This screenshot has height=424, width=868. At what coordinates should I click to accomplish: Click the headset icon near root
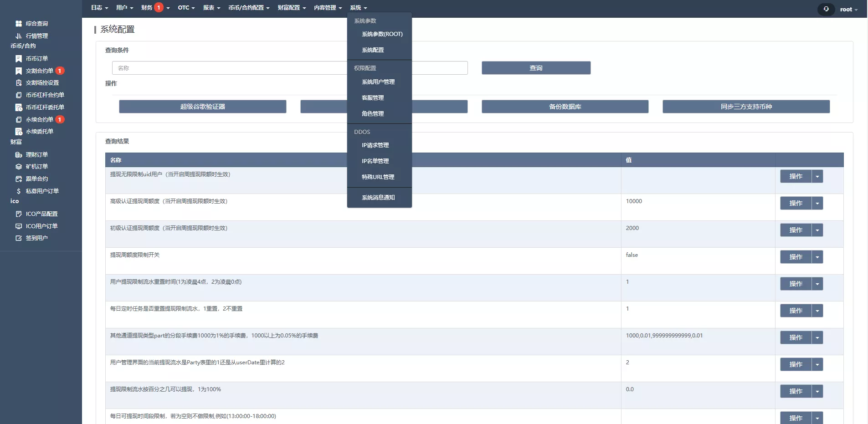825,9
